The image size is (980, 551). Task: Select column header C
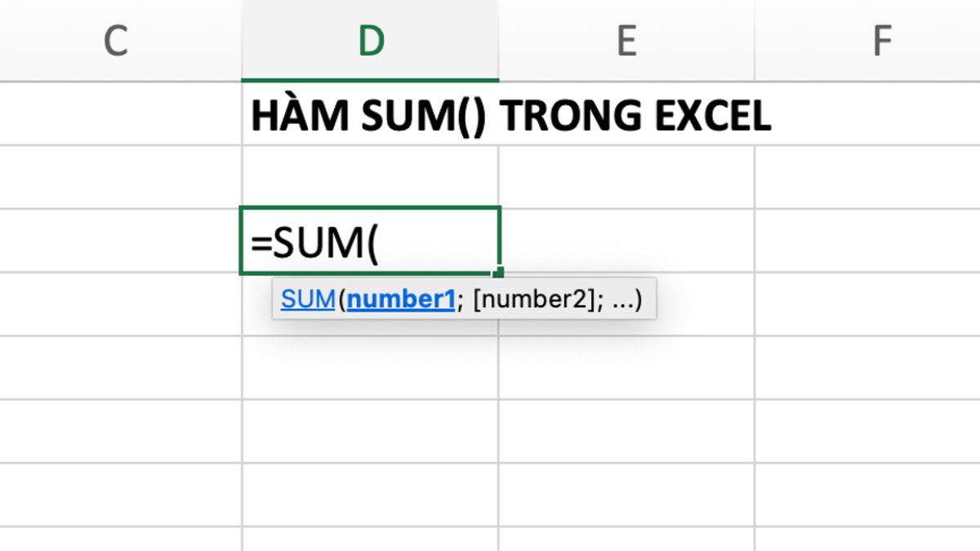(116, 39)
